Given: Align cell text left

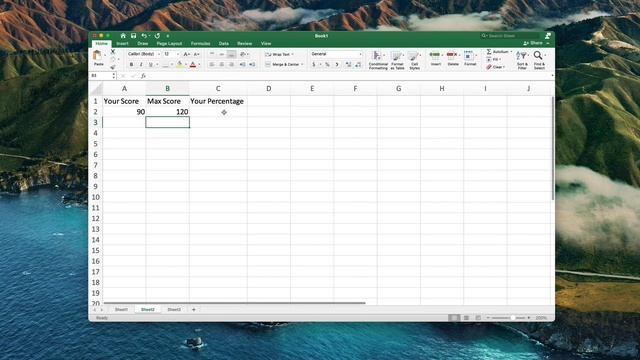Looking at the screenshot, I should 212,64.
